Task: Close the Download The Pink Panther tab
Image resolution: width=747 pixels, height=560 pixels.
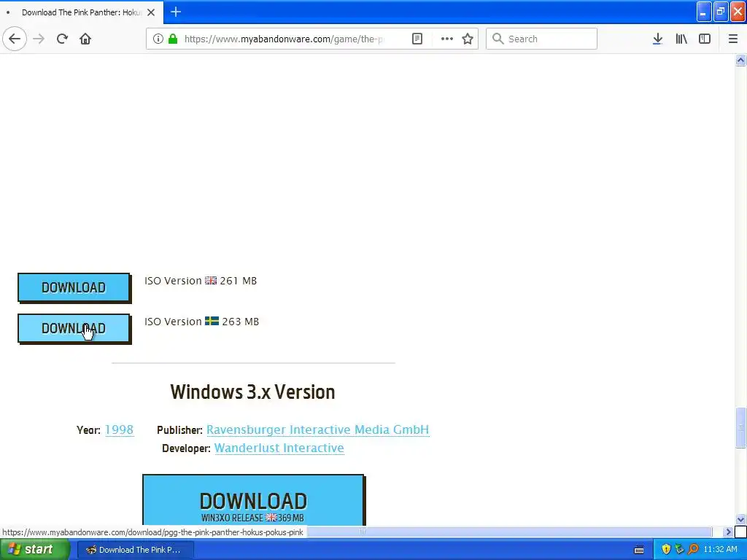Action: (x=151, y=12)
